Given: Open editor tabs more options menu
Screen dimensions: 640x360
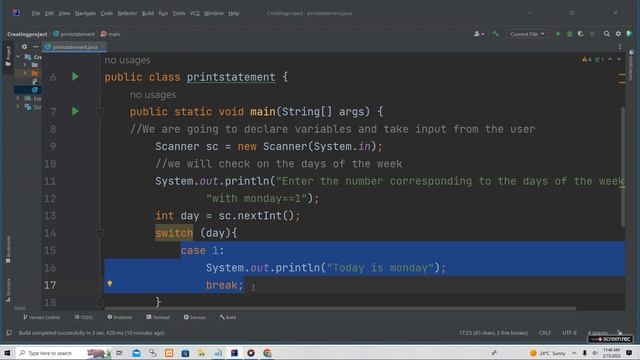Looking at the screenshot, I should click(x=620, y=47).
